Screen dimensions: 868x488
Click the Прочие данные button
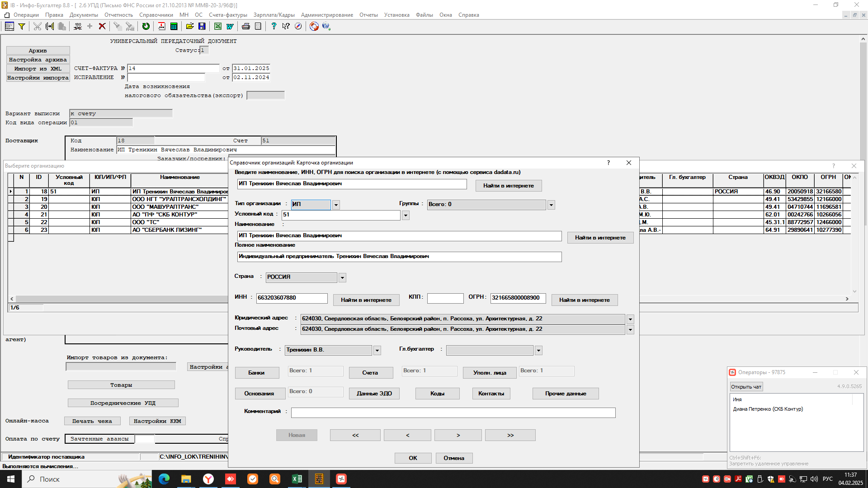[x=566, y=394]
